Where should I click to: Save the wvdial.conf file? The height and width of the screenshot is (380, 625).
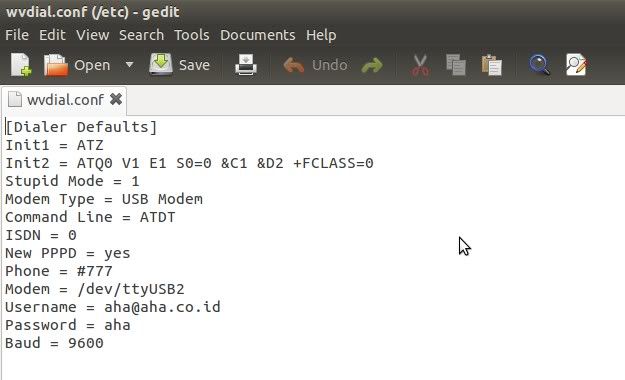tap(179, 65)
